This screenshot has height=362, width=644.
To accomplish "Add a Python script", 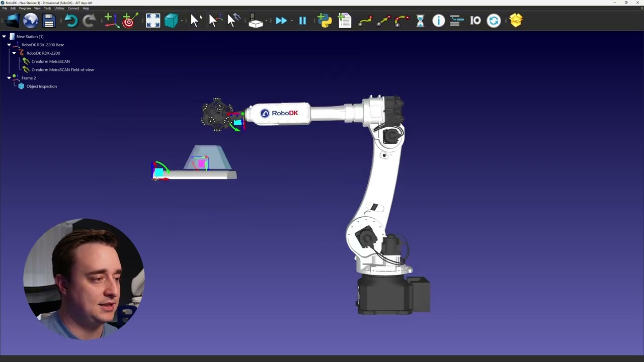I will (x=326, y=21).
